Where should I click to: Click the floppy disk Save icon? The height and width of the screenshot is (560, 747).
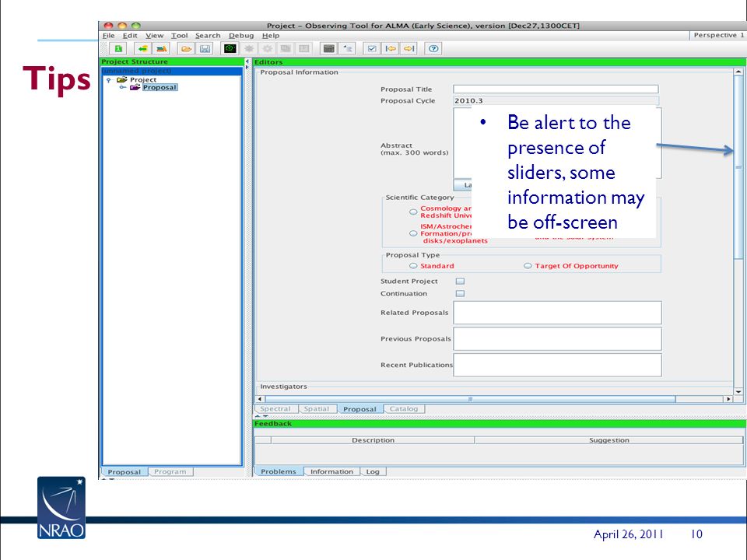point(205,48)
